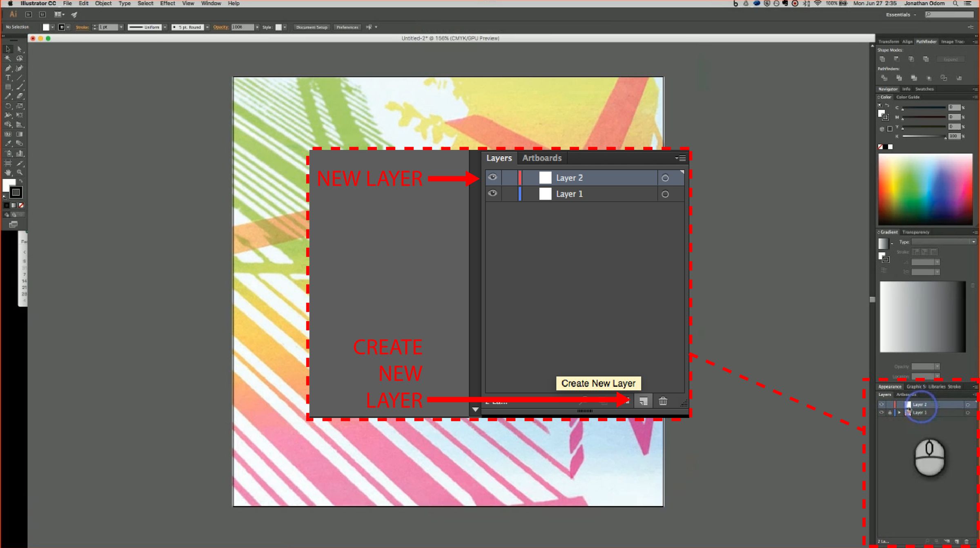The width and height of the screenshot is (980, 548).
Task: Select the Magic Wand tool
Action: 8,59
